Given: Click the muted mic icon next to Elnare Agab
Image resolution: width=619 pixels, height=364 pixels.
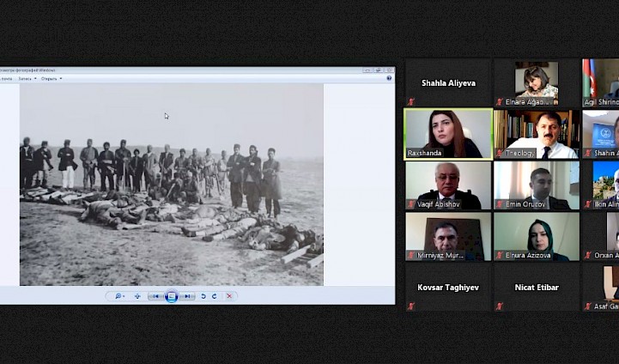Looking at the screenshot, I should click(500, 102).
